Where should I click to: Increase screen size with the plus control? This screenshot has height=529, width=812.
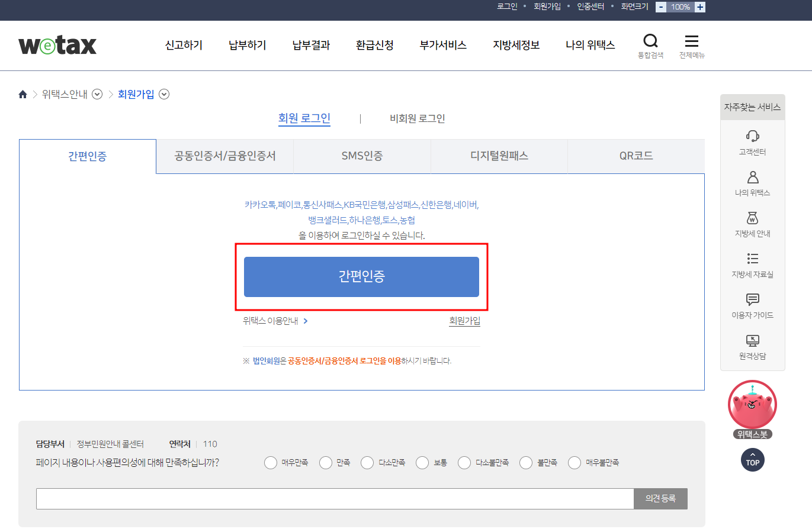tap(699, 7)
